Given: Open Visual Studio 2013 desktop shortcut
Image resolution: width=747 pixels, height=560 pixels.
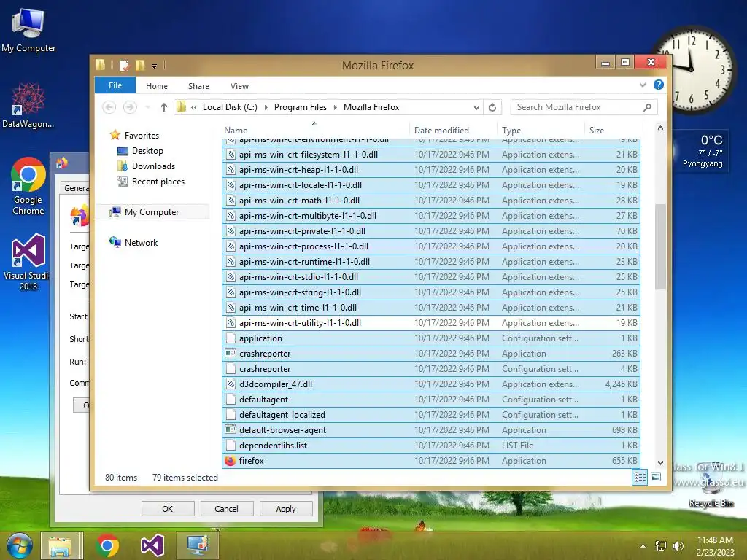Looking at the screenshot, I should tap(28, 262).
